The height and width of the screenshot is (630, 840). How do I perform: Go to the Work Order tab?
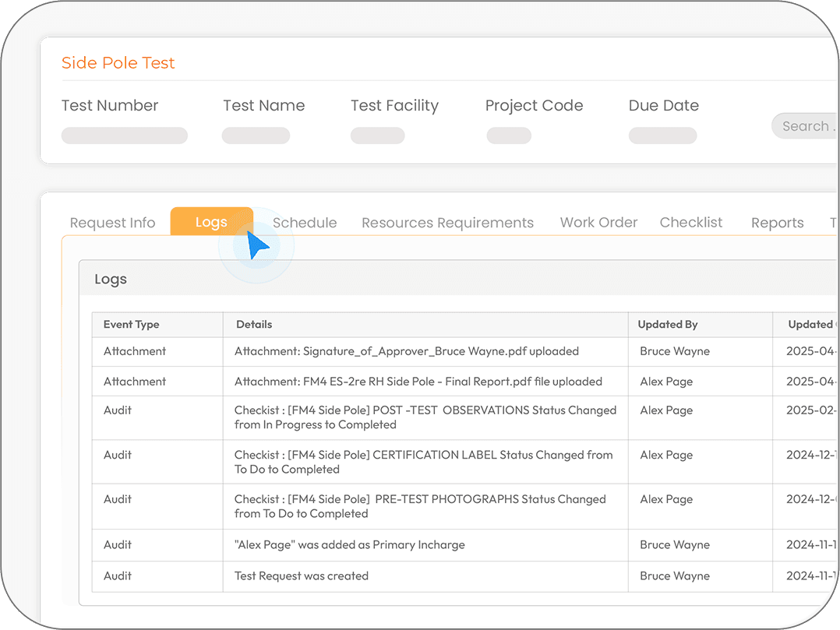[598, 222]
